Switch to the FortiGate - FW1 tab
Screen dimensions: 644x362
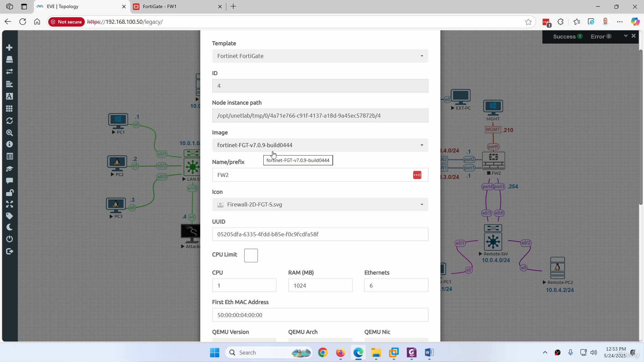[x=178, y=6]
